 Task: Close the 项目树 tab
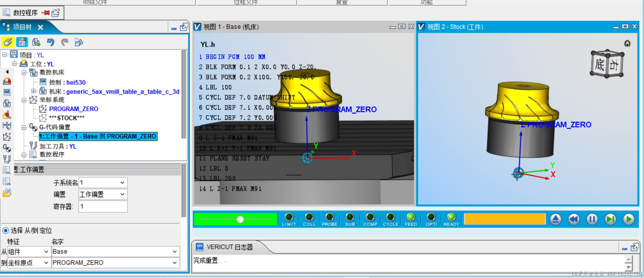click(x=40, y=27)
